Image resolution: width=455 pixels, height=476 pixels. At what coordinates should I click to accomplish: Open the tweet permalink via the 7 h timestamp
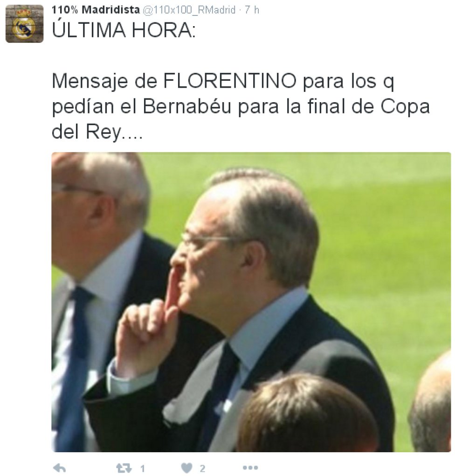pos(252,10)
